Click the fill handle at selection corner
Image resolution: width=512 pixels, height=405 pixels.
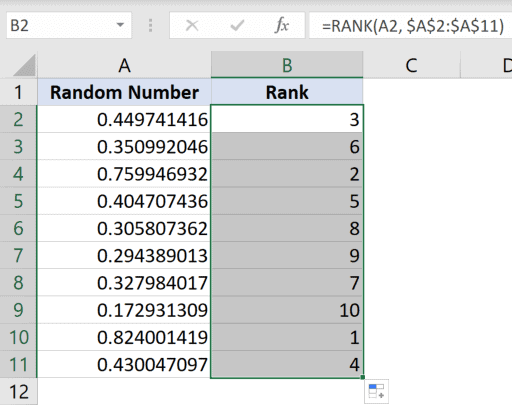[363, 377]
